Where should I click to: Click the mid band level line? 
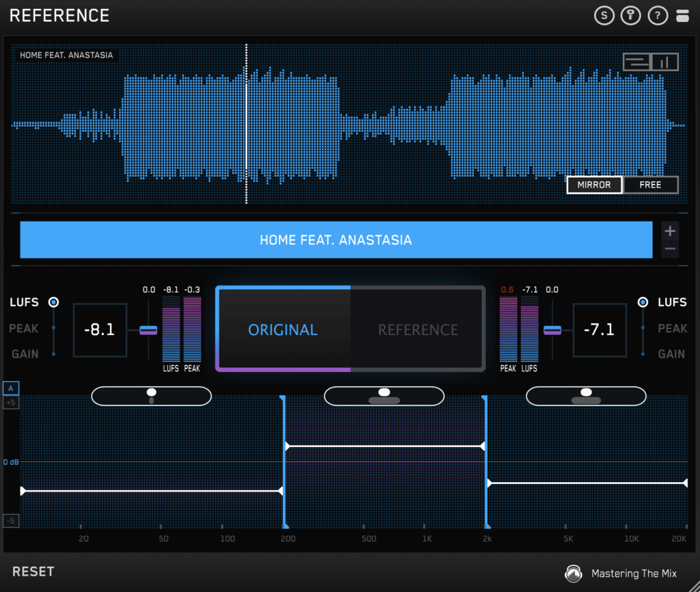385,446
